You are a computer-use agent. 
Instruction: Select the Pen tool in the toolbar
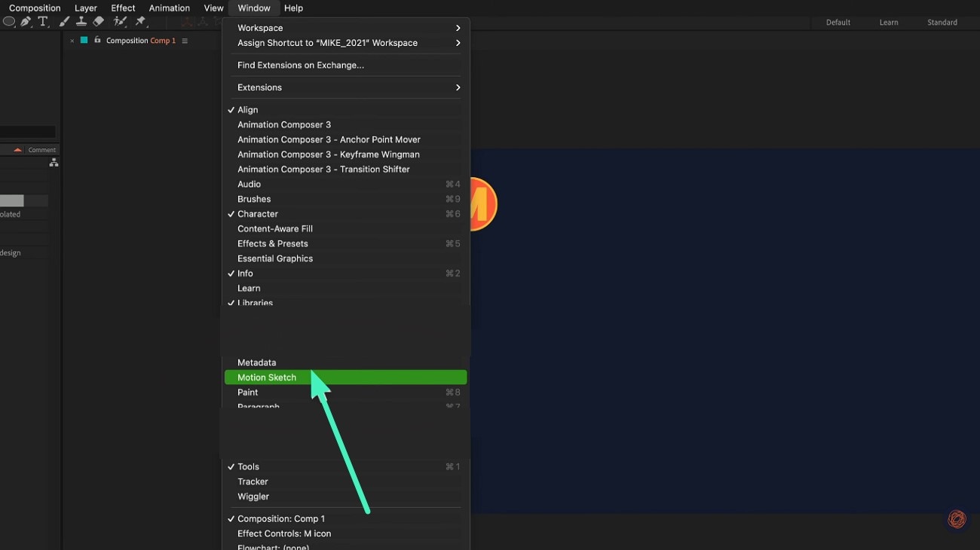[25, 21]
